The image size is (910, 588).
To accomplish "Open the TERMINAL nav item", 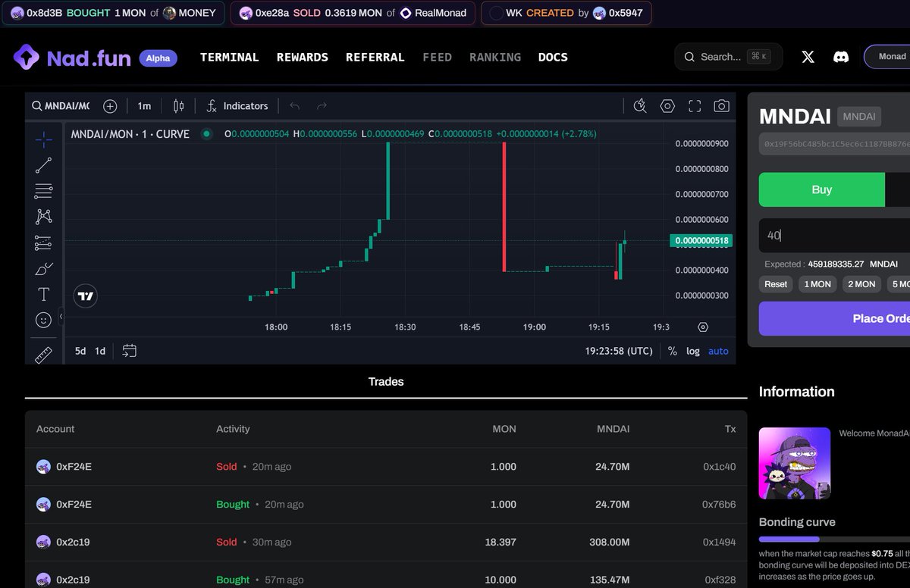I will coord(230,57).
